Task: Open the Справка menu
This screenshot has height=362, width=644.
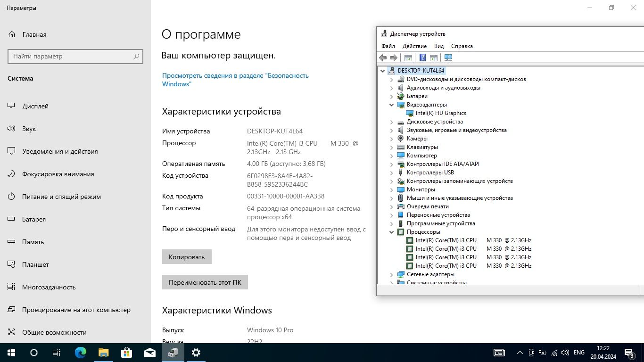Action: [462, 46]
